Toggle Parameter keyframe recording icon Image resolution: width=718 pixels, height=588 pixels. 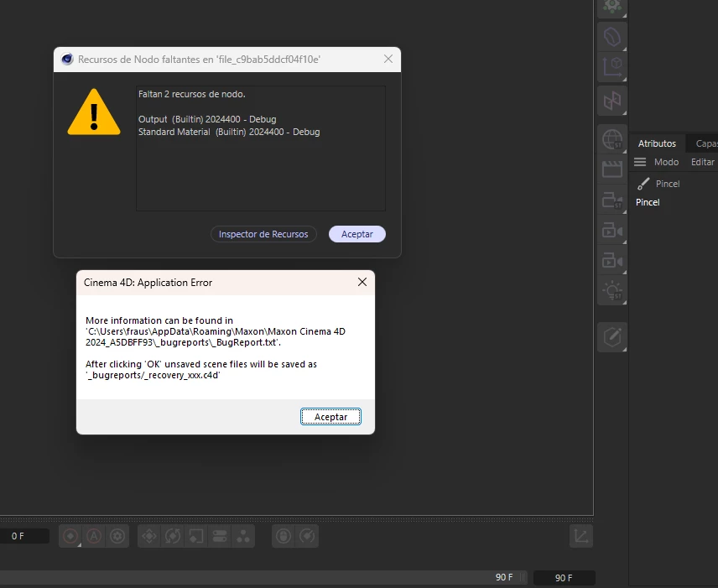pyautogui.click(x=219, y=536)
